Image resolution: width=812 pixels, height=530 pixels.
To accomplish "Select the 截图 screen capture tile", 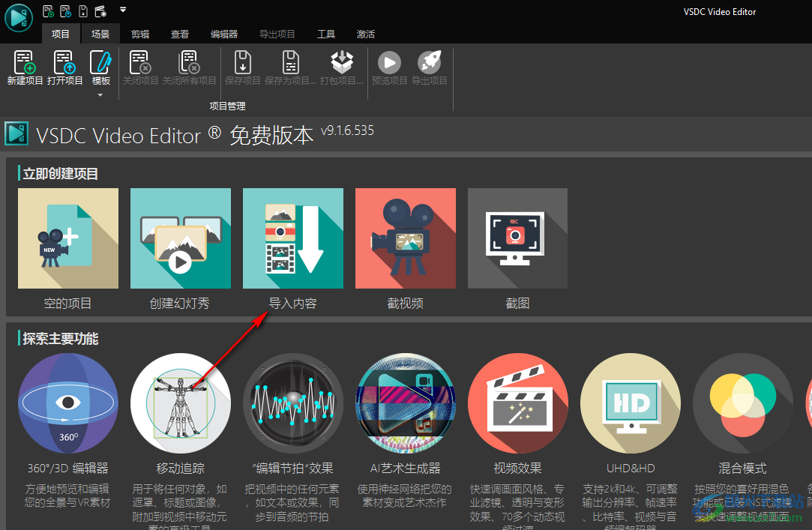I will click(517, 238).
